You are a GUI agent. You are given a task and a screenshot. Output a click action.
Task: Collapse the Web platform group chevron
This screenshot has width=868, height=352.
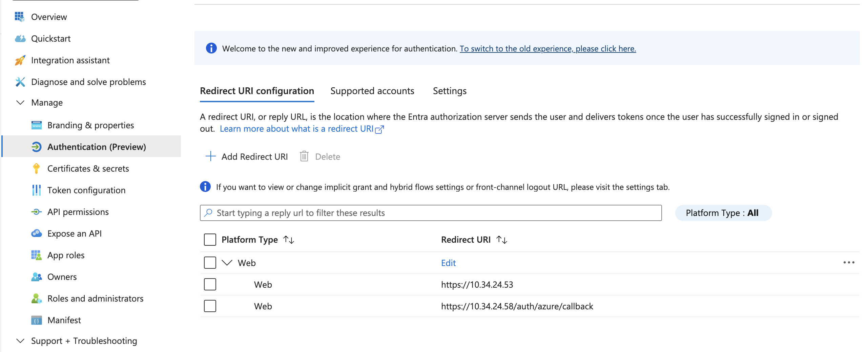click(227, 263)
